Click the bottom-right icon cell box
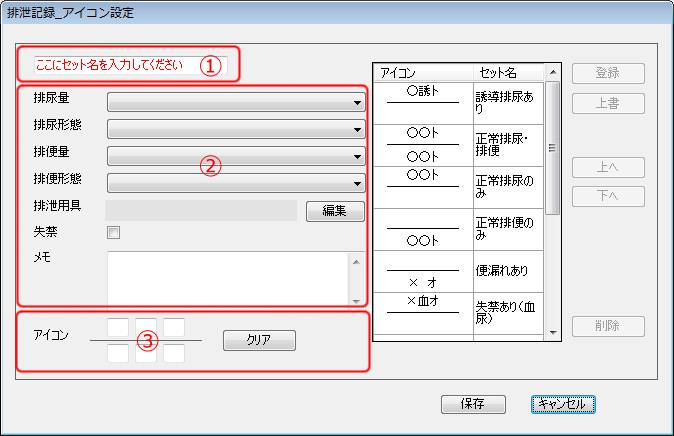The image size is (674, 436). click(x=174, y=353)
